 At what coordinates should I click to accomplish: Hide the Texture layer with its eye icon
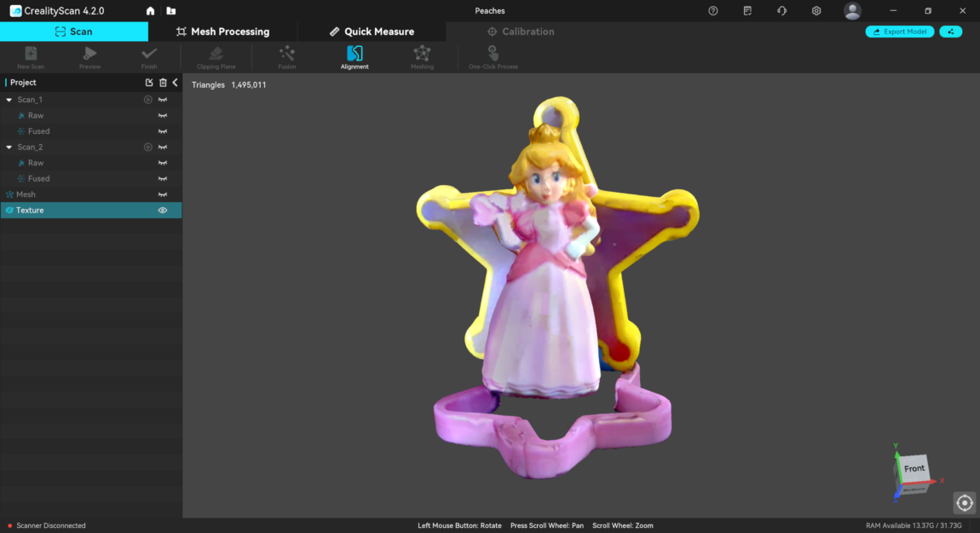[163, 211]
